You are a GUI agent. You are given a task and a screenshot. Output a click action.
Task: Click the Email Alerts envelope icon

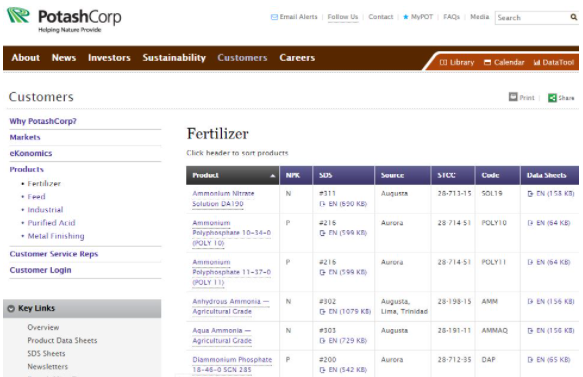[x=274, y=17]
